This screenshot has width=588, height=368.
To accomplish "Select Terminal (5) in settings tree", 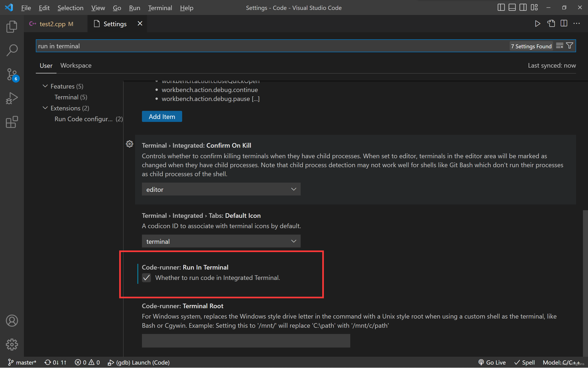I will (x=71, y=97).
